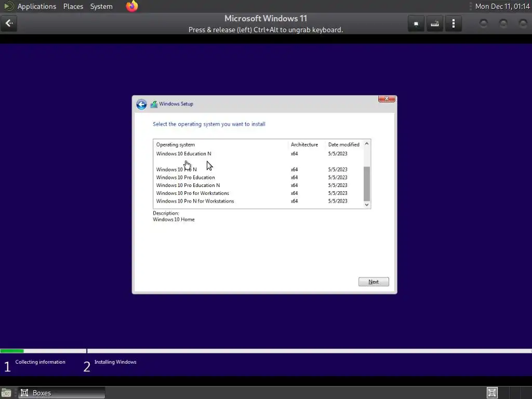532x399 pixels.
Task: Select Windows 10 Pro for Workstations row
Action: coord(258,193)
